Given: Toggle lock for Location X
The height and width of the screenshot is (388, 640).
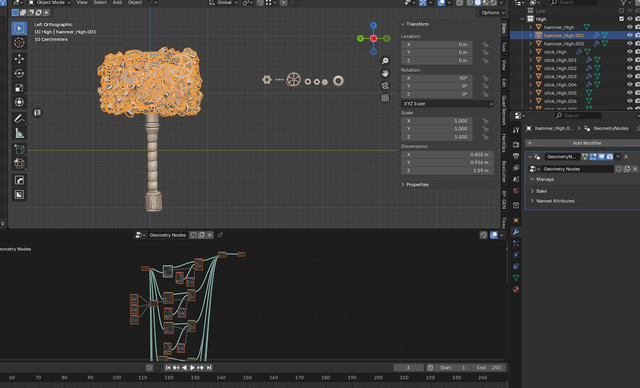Looking at the screenshot, I should point(485,44).
